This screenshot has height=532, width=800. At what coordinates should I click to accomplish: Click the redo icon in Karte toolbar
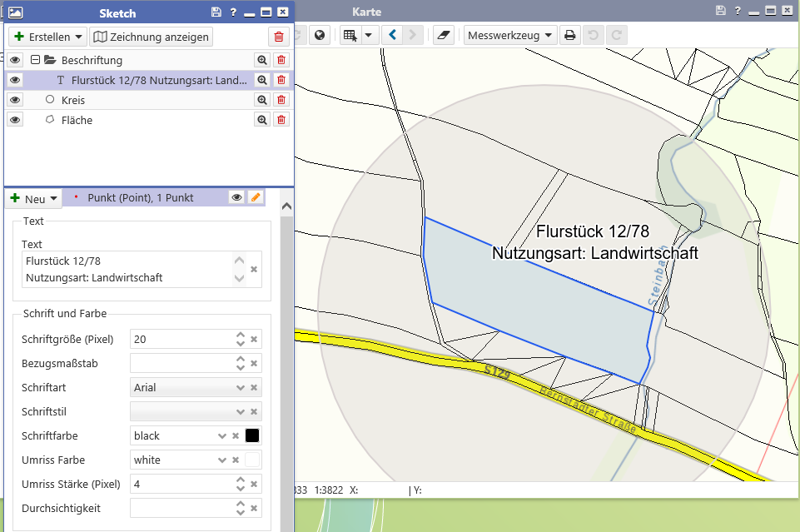[616, 35]
